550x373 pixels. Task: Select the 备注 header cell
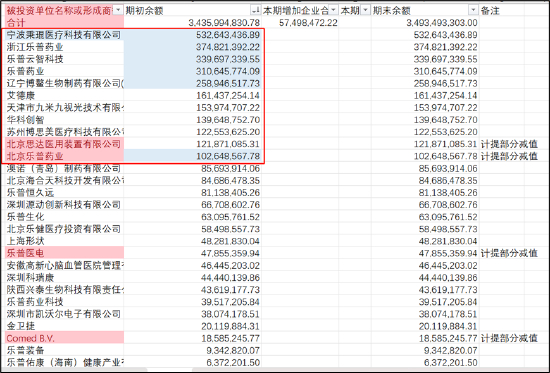coord(490,11)
